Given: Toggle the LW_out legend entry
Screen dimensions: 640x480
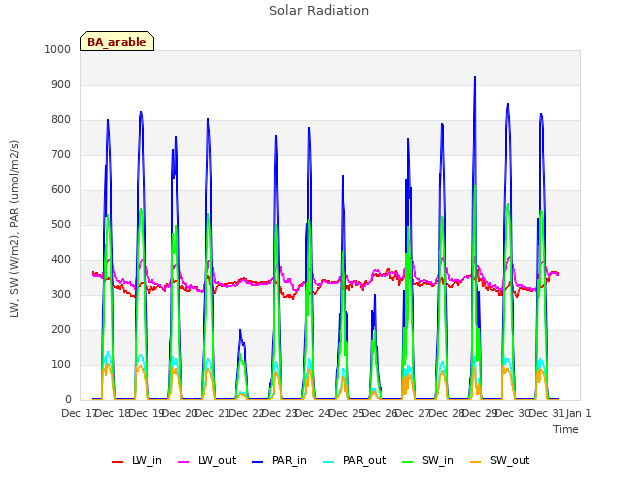Looking at the screenshot, I should 207,461.
